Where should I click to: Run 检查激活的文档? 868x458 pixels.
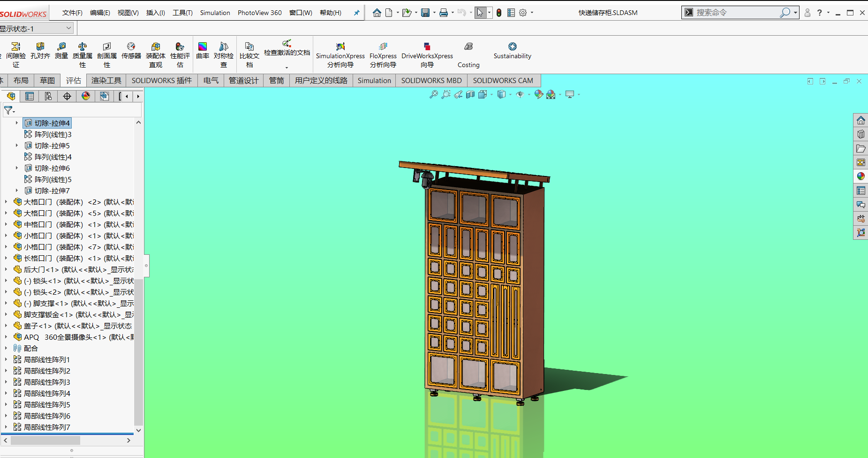(x=287, y=51)
